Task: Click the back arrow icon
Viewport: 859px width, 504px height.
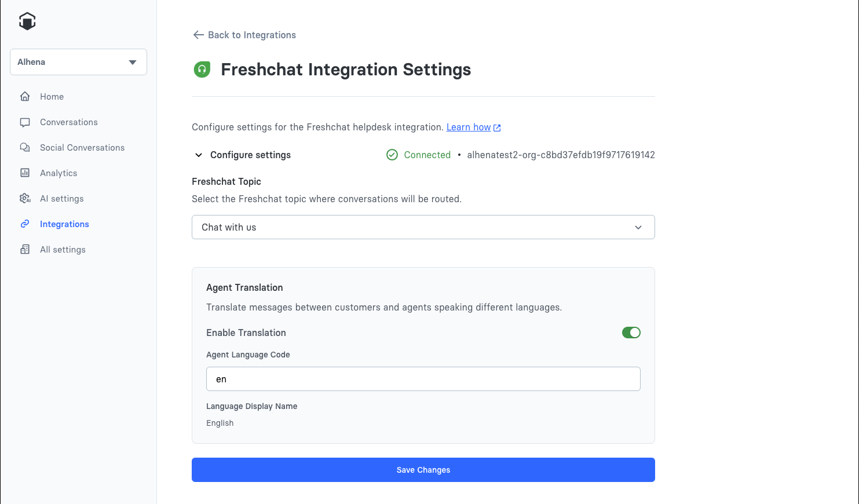Action: pos(198,35)
